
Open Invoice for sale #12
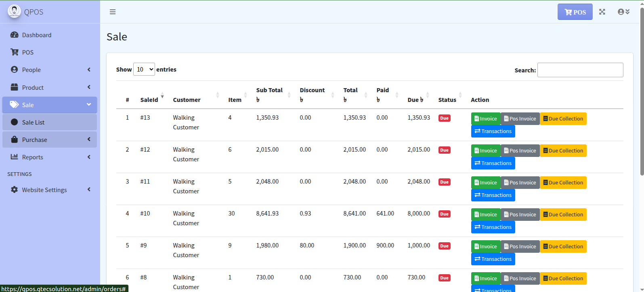pos(486,151)
